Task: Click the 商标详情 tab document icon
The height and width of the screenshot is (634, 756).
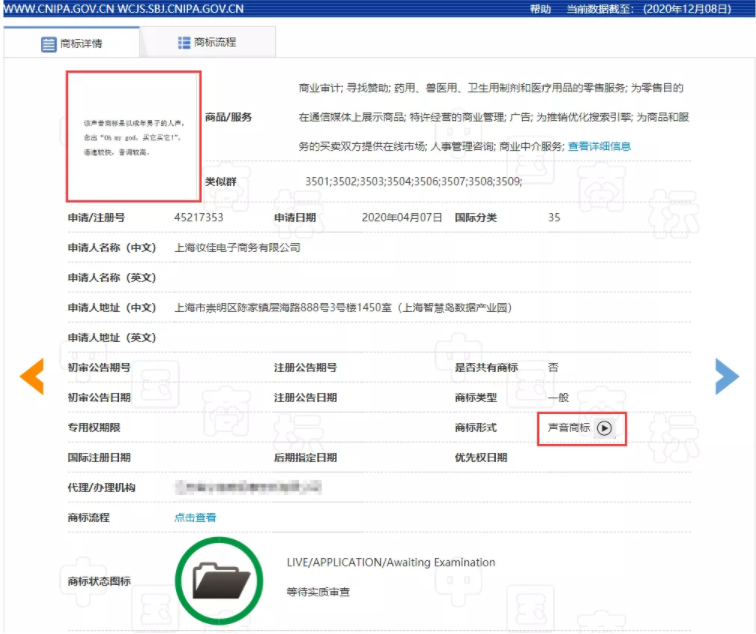Action: 49,44
